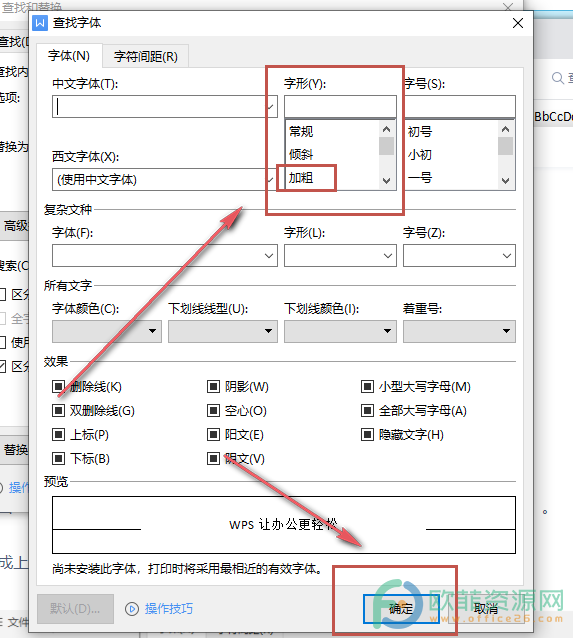
Task: Select 小初 in the 字号 list
Action: [420, 155]
